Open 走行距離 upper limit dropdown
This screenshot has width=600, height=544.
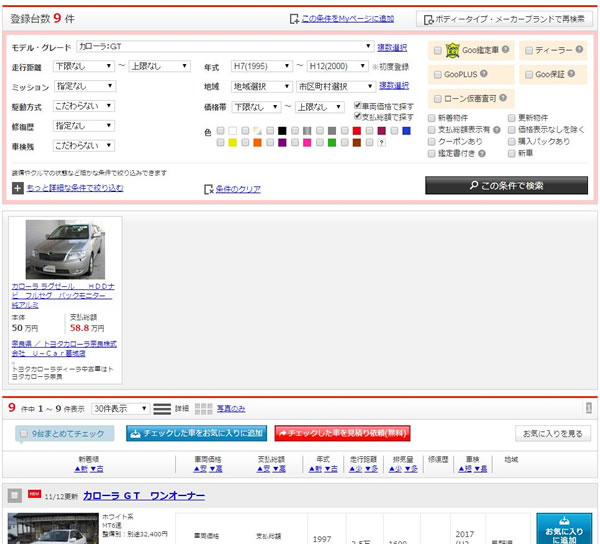160,66
